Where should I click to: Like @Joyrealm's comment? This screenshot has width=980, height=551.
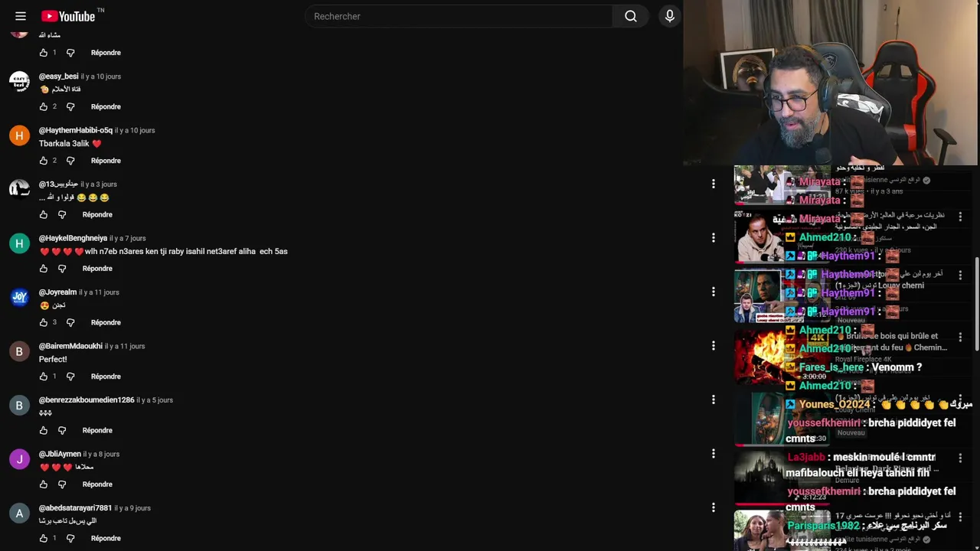44,322
